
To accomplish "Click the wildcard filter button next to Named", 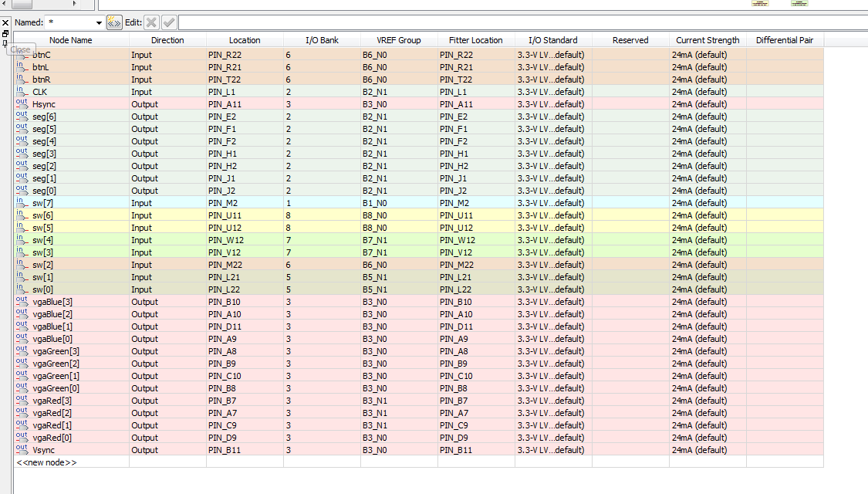I will (114, 22).
